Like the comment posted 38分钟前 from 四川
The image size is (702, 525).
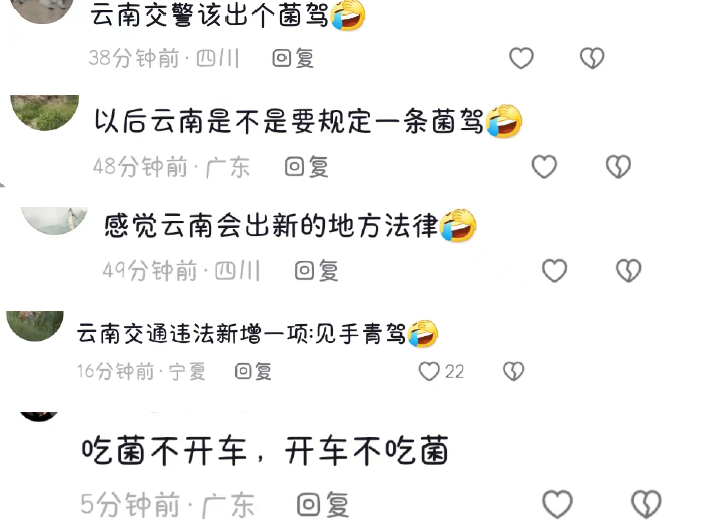pos(522,58)
